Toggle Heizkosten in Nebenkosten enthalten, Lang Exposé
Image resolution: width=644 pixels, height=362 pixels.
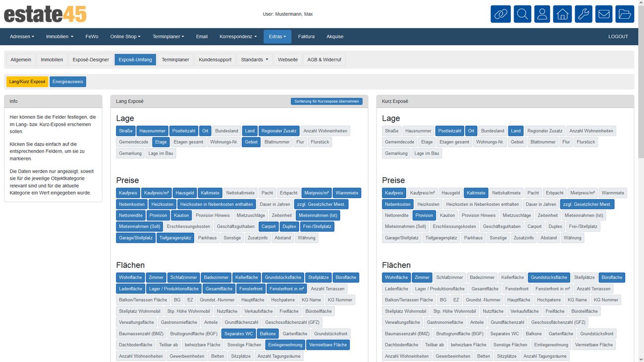click(x=216, y=204)
